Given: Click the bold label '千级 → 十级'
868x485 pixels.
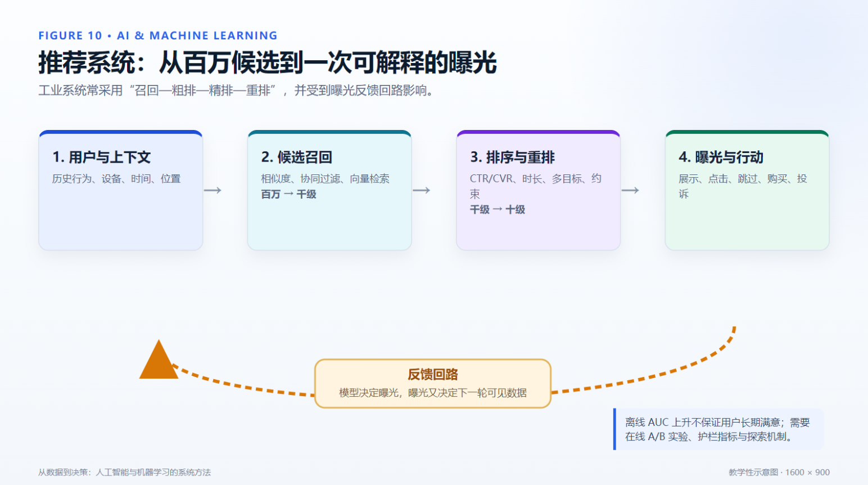Looking at the screenshot, I should (498, 209).
